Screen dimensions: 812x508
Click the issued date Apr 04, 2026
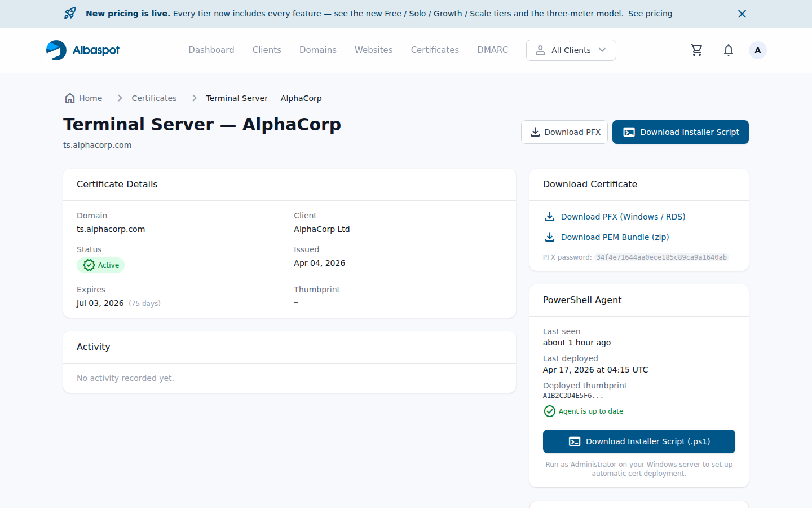(320, 263)
